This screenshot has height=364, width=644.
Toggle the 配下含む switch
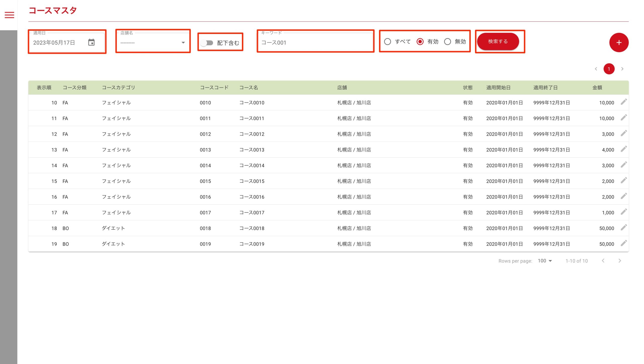pyautogui.click(x=207, y=43)
